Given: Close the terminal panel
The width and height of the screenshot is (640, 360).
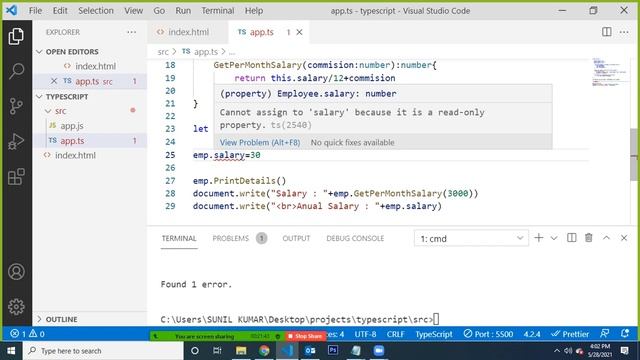Looking at the screenshot, I should (x=624, y=238).
